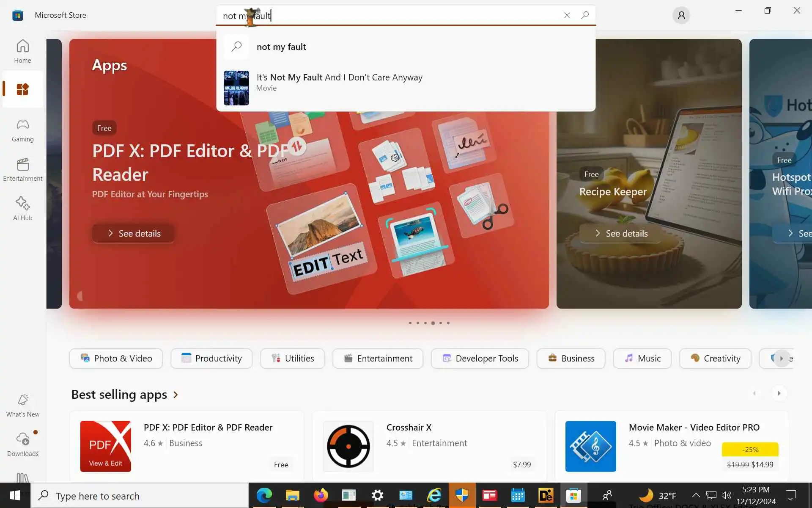Open Firefox from the taskbar
This screenshot has width=812, height=508.
[x=321, y=495]
